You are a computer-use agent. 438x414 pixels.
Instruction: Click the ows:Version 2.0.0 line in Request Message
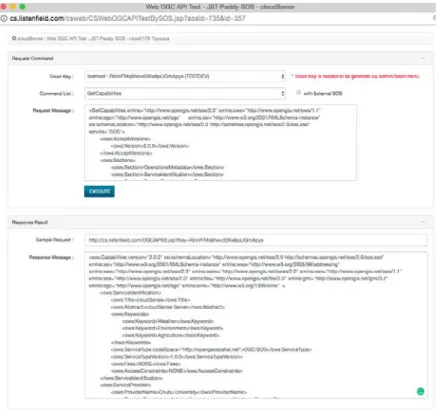[150, 146]
